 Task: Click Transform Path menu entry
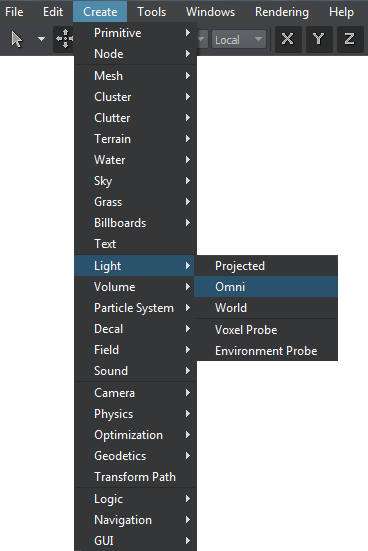click(135, 477)
